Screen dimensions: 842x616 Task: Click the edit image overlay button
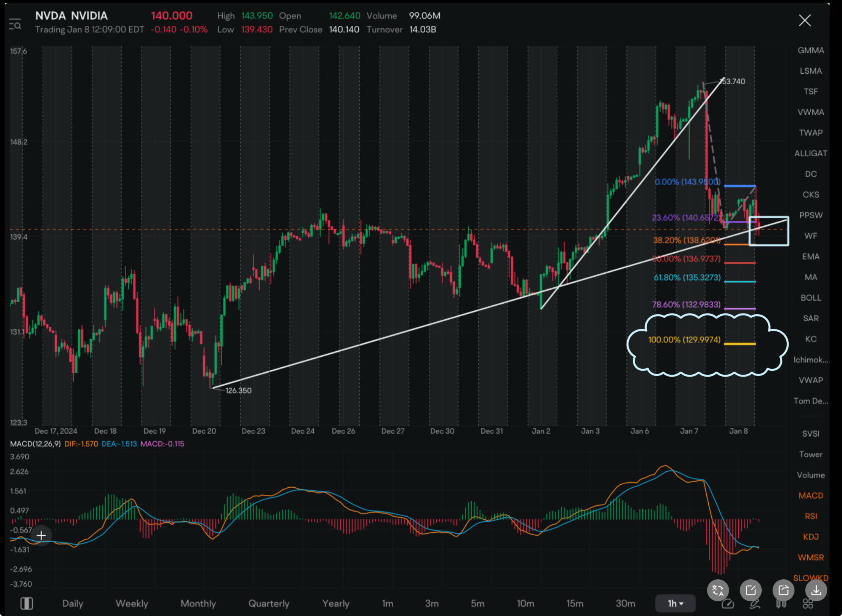[x=751, y=590]
